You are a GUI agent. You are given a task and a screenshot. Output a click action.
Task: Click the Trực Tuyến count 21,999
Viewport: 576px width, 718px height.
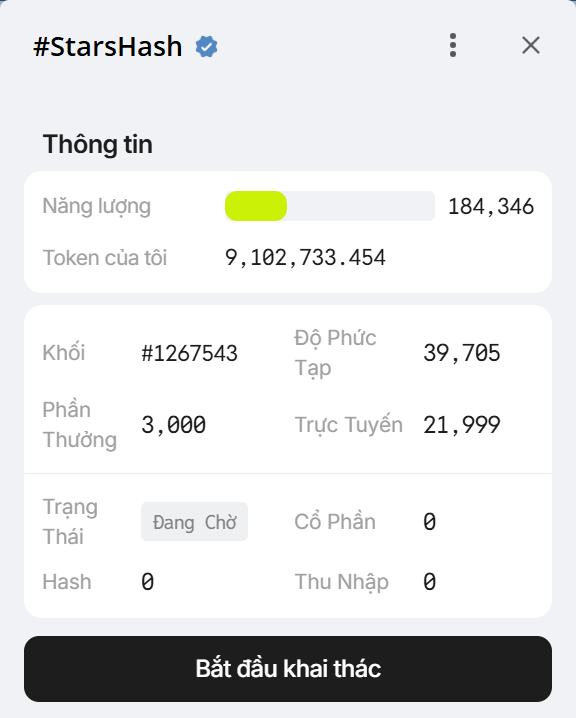pyautogui.click(x=462, y=425)
